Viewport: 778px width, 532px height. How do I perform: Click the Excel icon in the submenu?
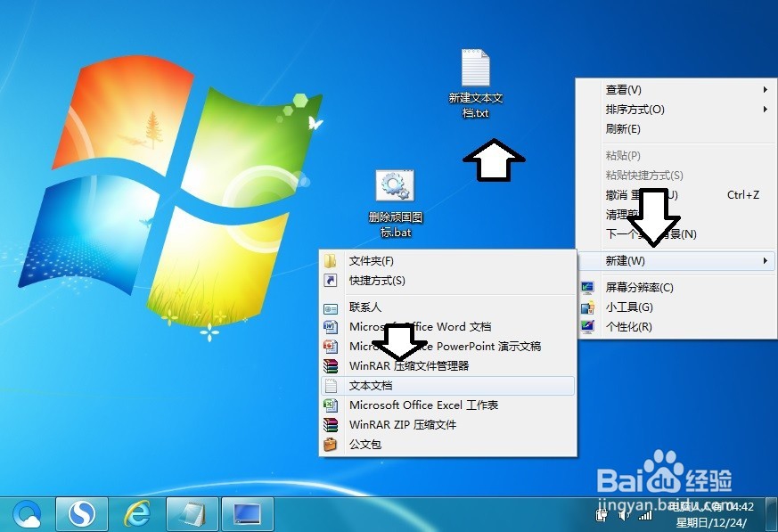(331, 405)
